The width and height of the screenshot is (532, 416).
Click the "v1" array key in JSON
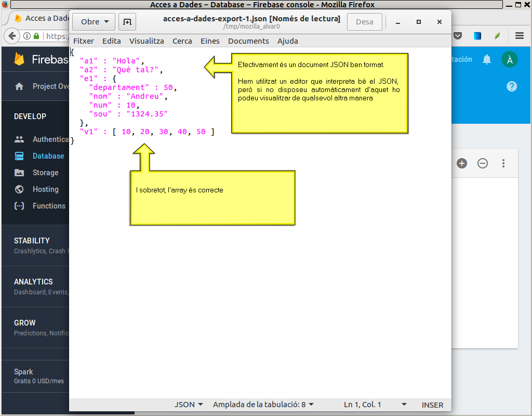point(88,132)
